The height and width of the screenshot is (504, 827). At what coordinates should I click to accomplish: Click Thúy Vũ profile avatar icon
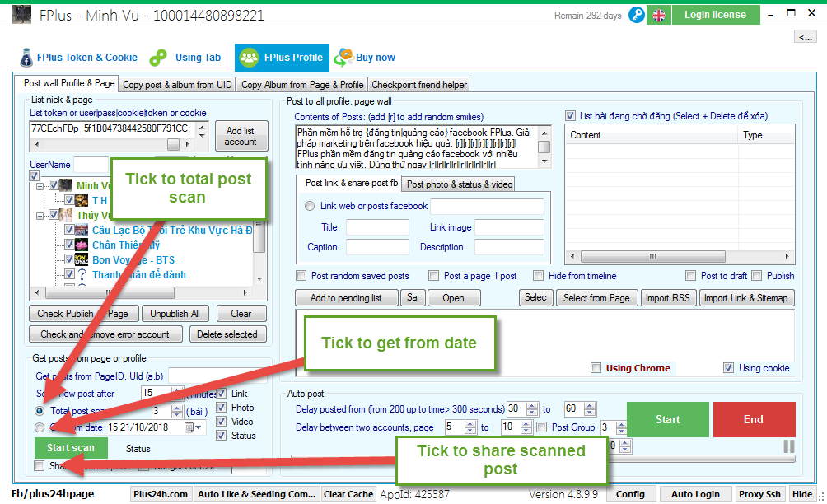[66, 215]
